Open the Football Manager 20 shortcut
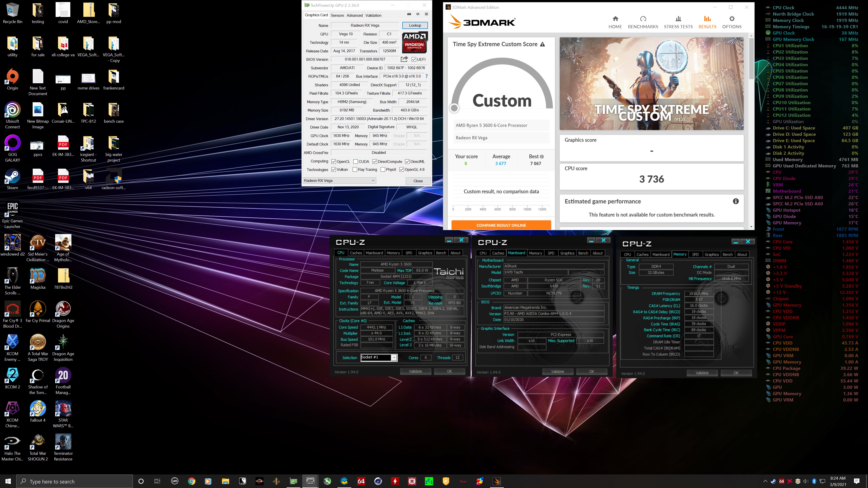 point(63,381)
